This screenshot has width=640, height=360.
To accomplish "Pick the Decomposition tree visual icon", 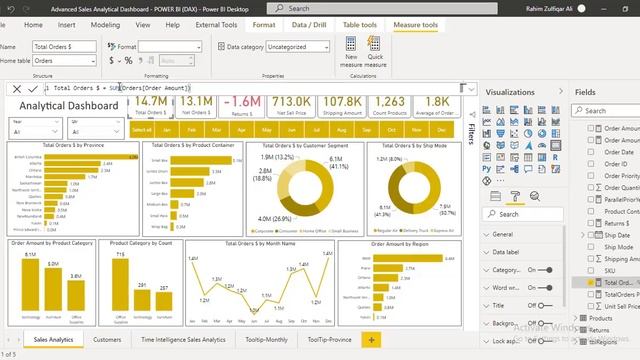I will click(x=514, y=169).
